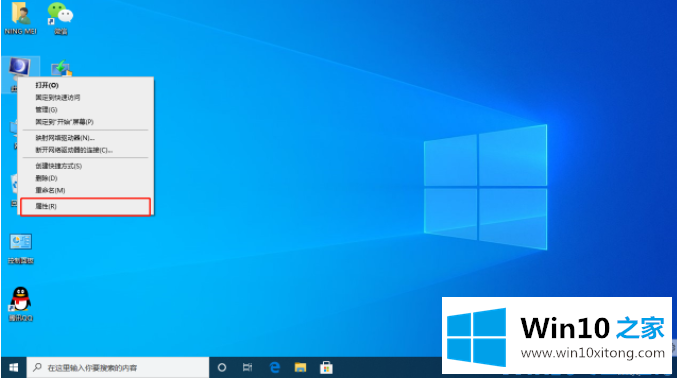
Task: Open the green-arrow monitor shortcut icon
Action: pos(61,69)
